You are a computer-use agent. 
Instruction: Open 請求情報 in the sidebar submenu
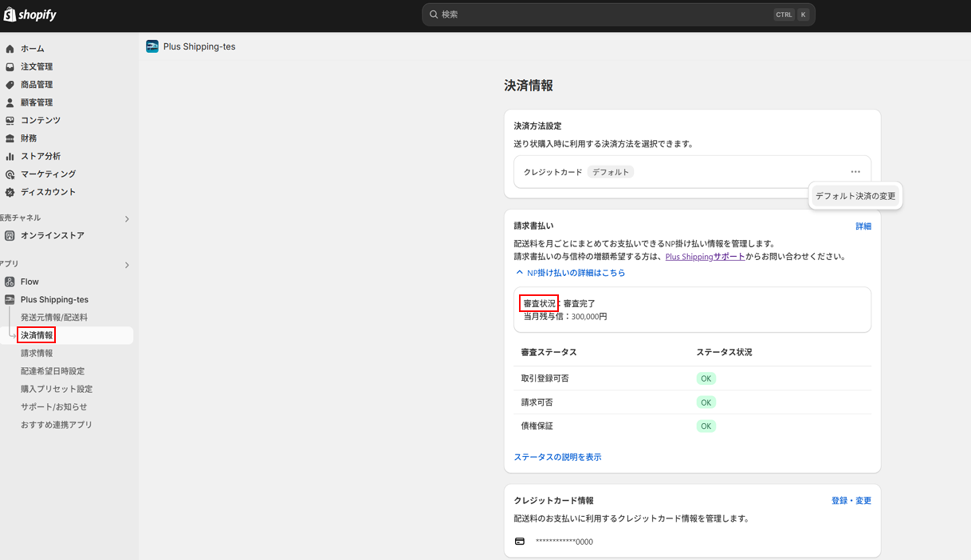tap(36, 353)
